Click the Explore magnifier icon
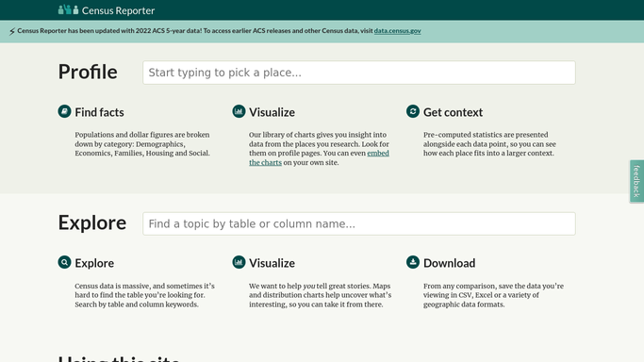 point(64,262)
